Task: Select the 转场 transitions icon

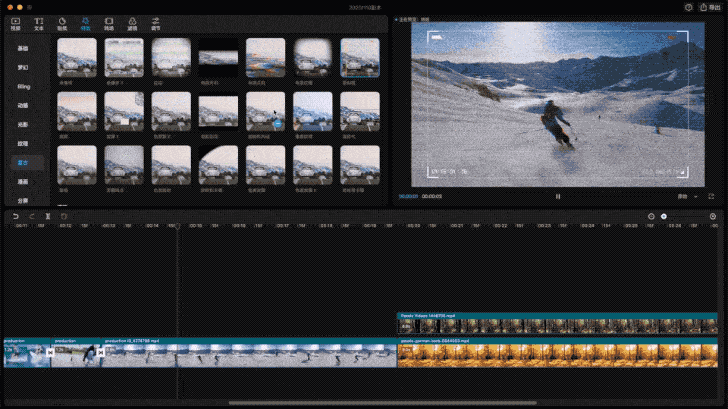Action: tap(108, 23)
